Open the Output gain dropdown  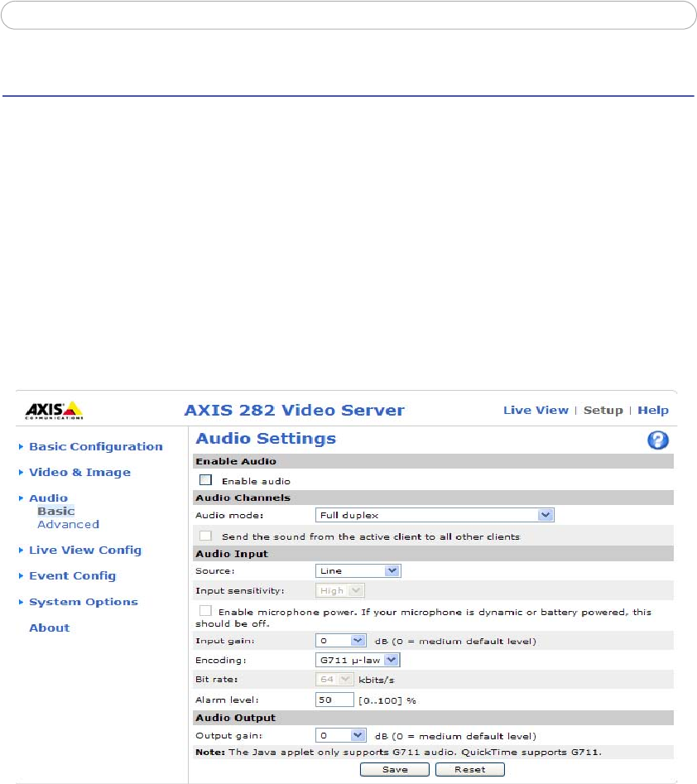click(x=341, y=735)
